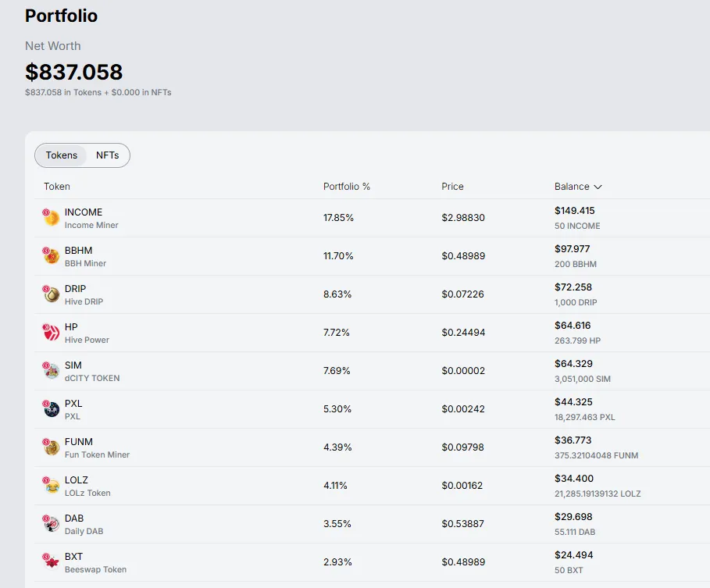Click the 5.30% portfolio share value

click(337, 409)
